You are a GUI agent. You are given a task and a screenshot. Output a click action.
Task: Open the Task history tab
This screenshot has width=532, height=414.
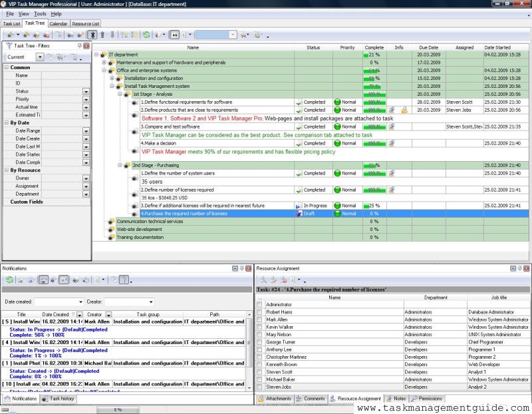[62, 399]
